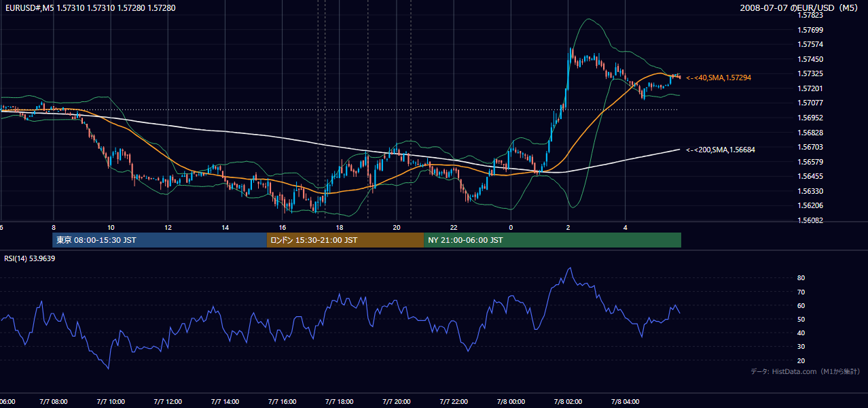
Task: Click bottom time label 7/7 12:00
Action: click(167, 402)
